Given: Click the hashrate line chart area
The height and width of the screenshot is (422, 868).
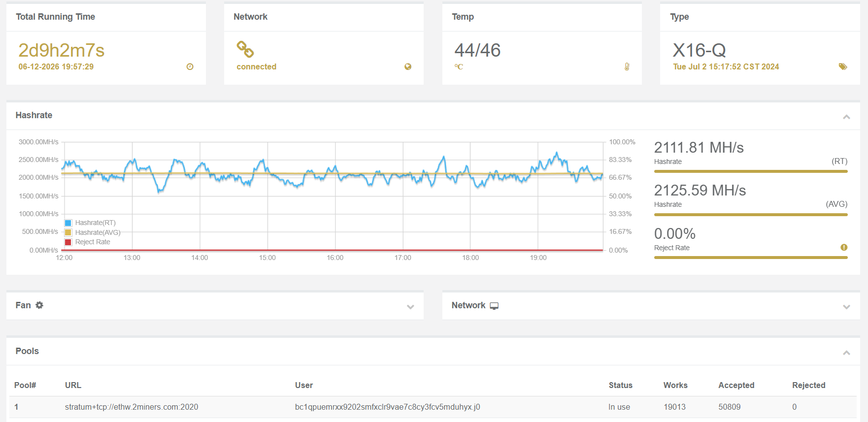Looking at the screenshot, I should tap(334, 196).
